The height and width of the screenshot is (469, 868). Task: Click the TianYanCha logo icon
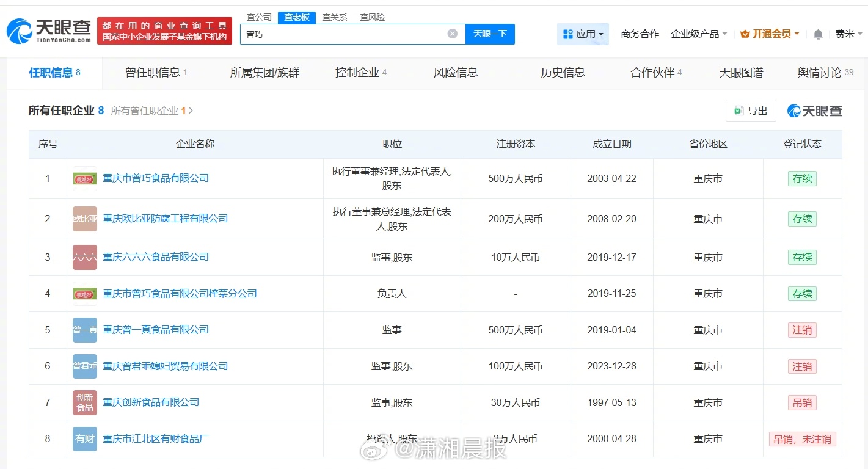[x=20, y=31]
